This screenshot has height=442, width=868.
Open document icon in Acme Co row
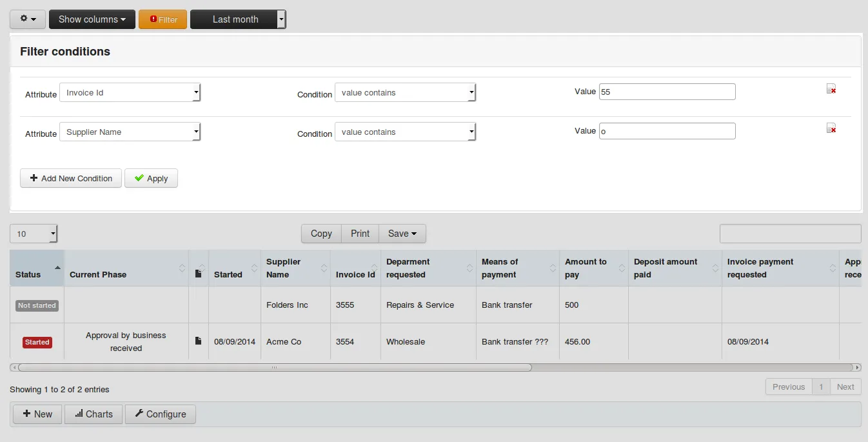[199, 341]
